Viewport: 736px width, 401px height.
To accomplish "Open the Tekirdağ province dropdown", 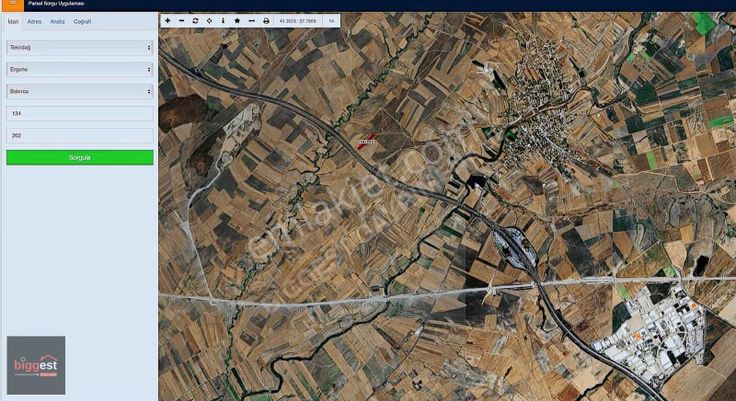I will coord(80,47).
